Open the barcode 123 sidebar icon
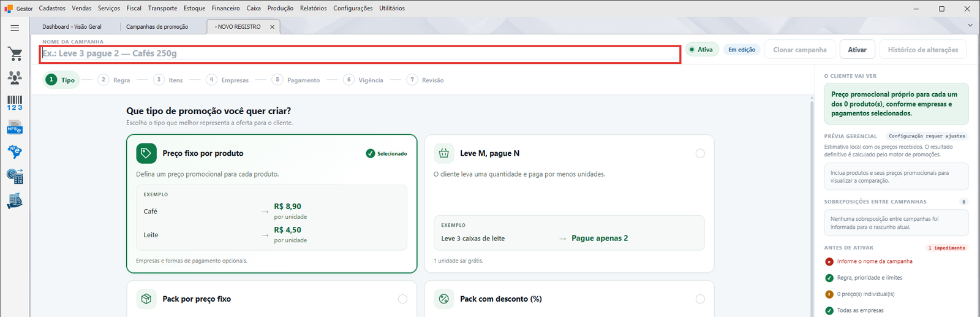Viewport: 980px width, 317px height. click(15, 103)
